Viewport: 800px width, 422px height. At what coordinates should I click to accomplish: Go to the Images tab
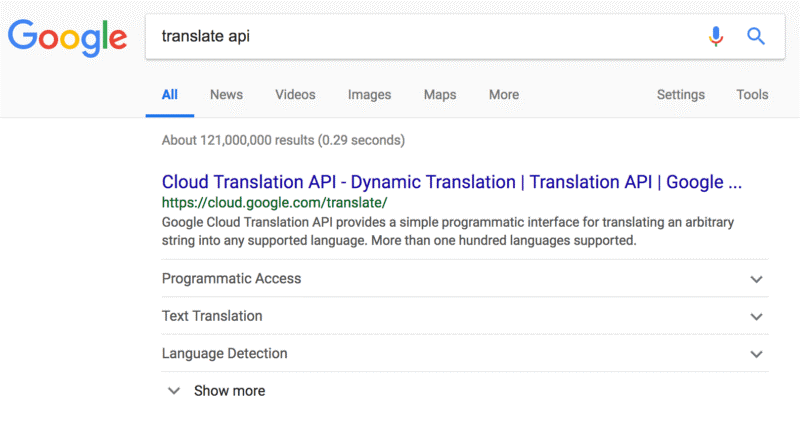tap(369, 94)
